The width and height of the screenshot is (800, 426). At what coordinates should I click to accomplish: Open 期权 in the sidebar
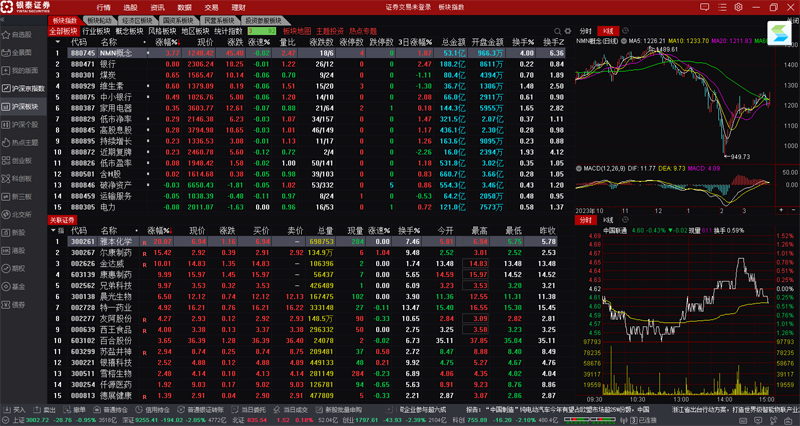(x=14, y=268)
